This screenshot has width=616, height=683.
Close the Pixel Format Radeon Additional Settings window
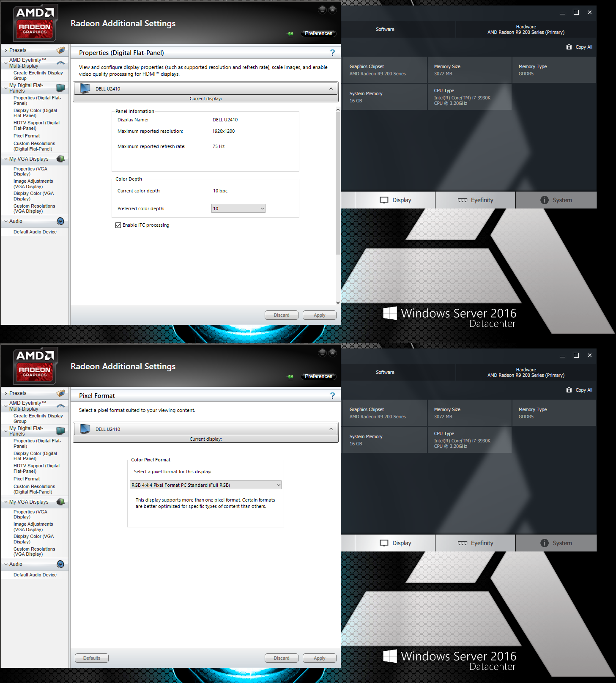[333, 353]
